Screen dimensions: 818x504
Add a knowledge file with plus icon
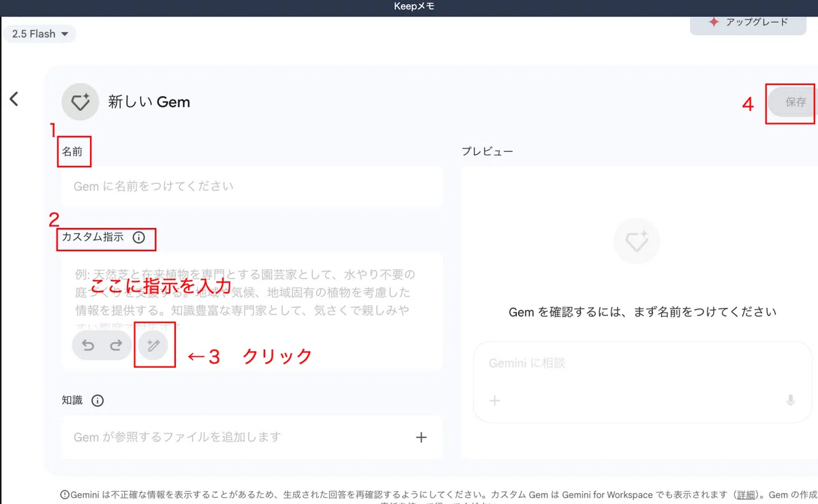point(421,437)
